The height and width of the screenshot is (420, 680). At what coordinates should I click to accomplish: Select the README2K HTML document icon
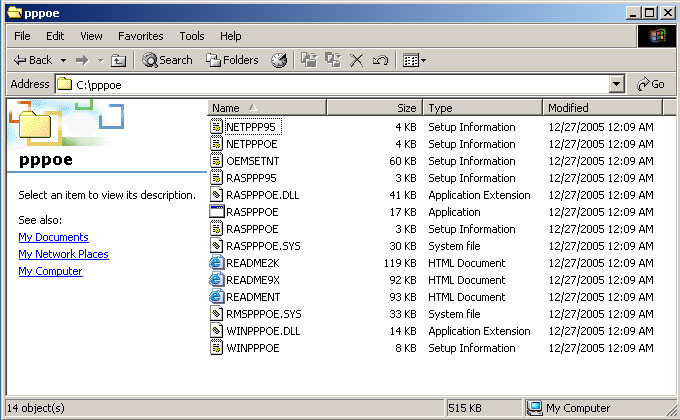[216, 263]
